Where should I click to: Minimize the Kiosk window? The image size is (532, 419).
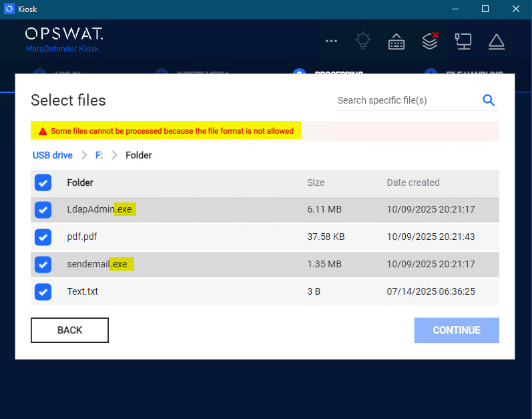tap(455, 9)
